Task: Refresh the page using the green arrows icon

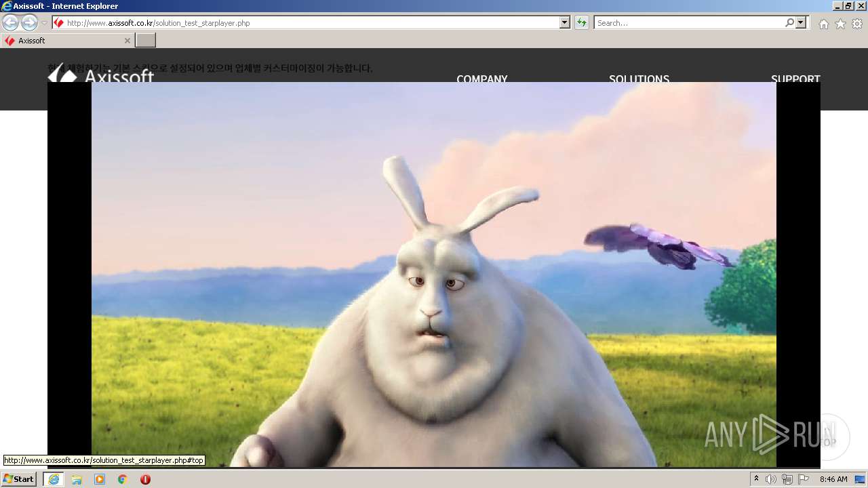Action: pos(581,23)
